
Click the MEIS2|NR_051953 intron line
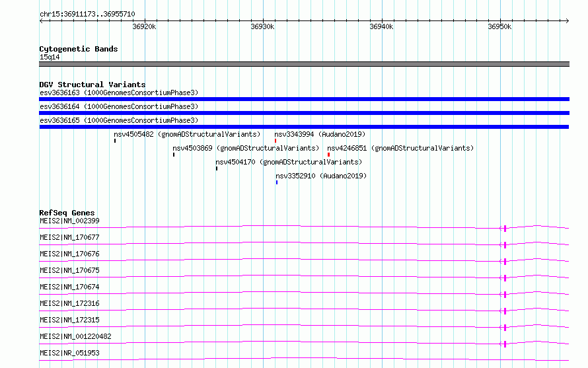coord(304,359)
